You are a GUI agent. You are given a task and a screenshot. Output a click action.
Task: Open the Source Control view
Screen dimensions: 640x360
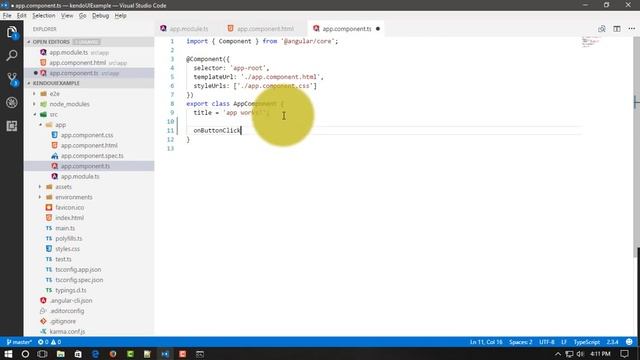(12, 79)
